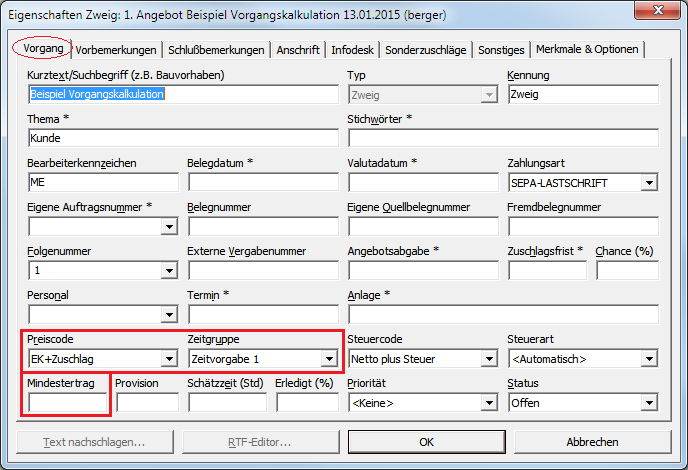The height and width of the screenshot is (470, 688).
Task: Go to the Merkmale & Optionen tab
Action: 587,50
